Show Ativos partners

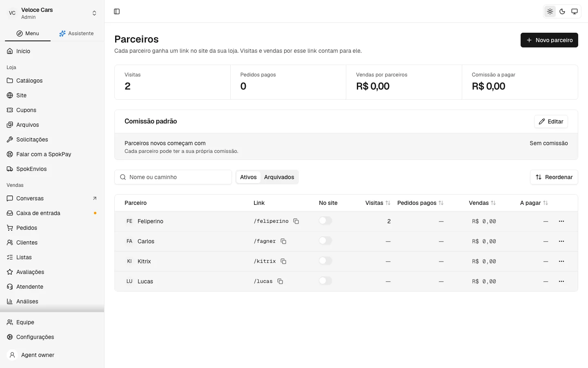(x=248, y=177)
